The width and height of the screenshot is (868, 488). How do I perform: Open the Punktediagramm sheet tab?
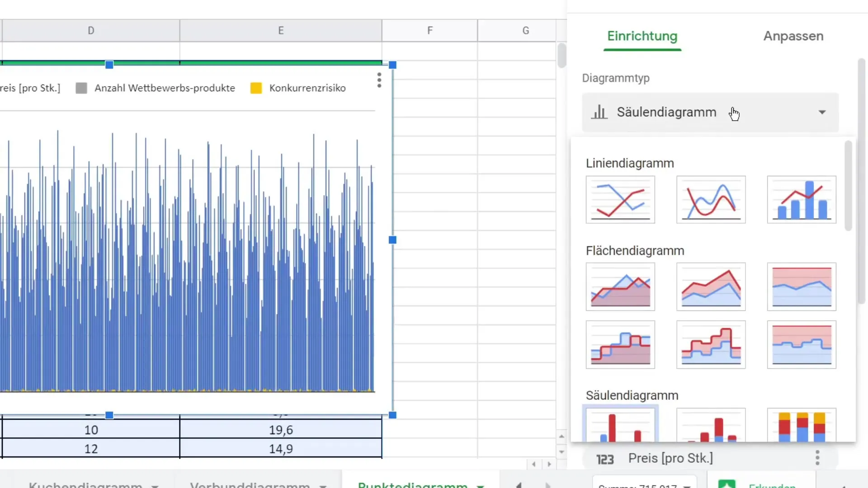click(x=412, y=484)
